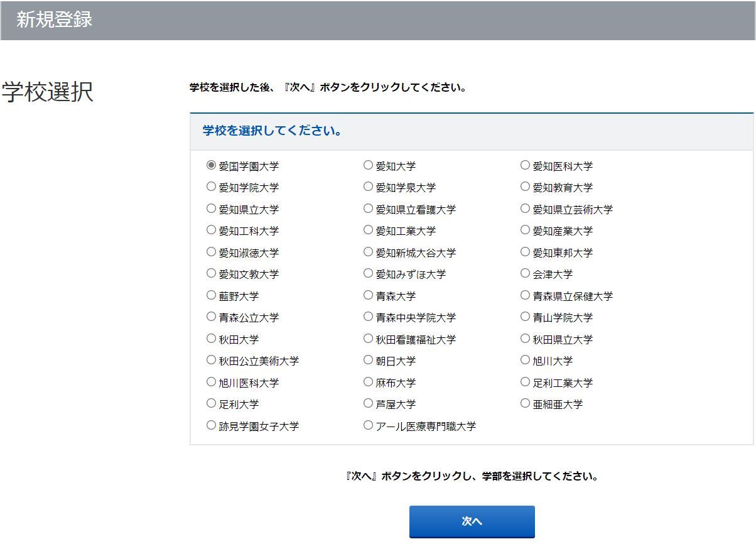Pick 秋田看護福祉大学 as the school
This screenshot has width=756, height=549.
tap(368, 339)
